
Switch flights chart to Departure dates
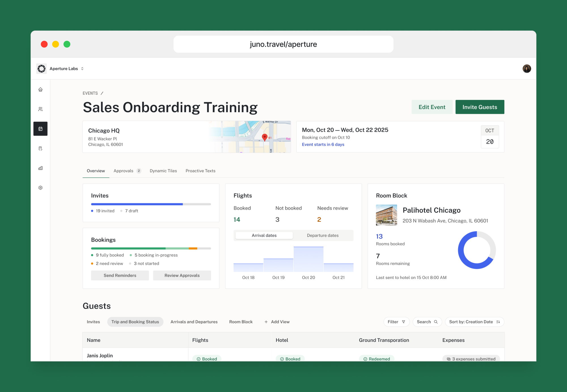(x=322, y=235)
